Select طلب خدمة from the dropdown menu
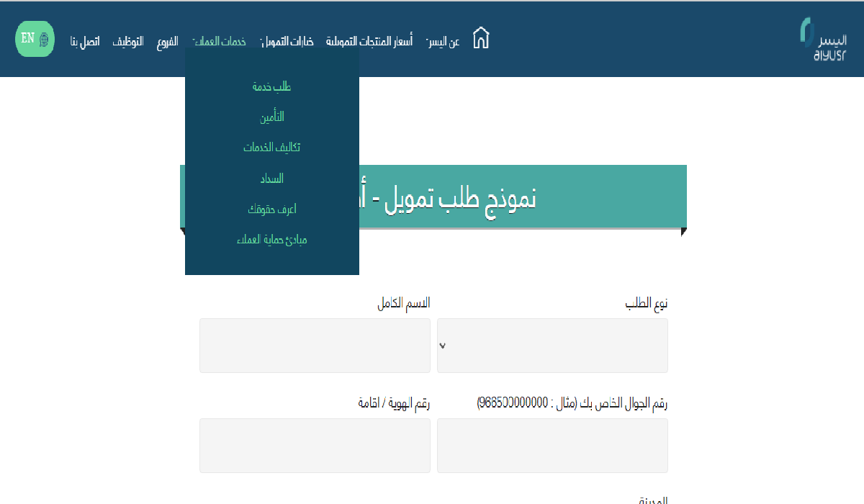Screen dimensions: 864x504 [271, 86]
